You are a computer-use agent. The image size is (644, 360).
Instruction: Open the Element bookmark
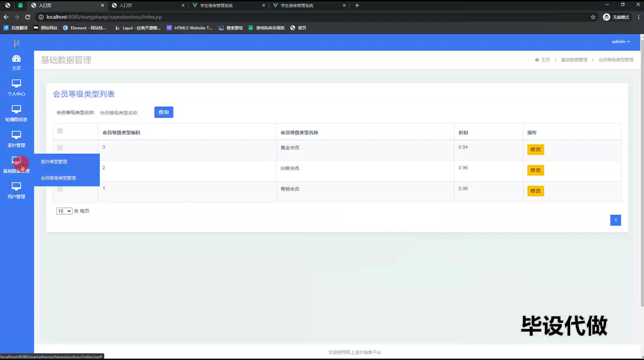pyautogui.click(x=85, y=28)
